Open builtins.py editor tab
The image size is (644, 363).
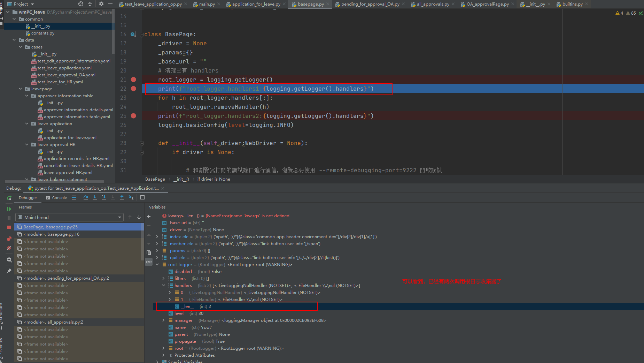[572, 4]
